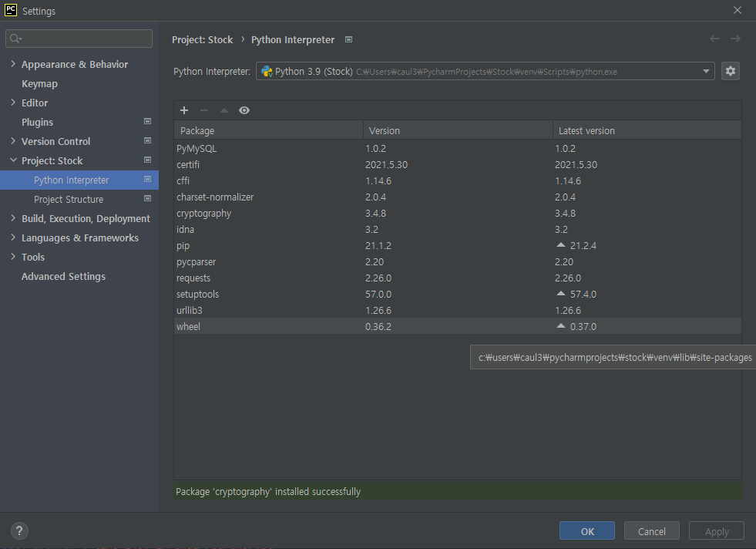The height and width of the screenshot is (549, 756).
Task: Select the pip package row
Action: (458, 245)
